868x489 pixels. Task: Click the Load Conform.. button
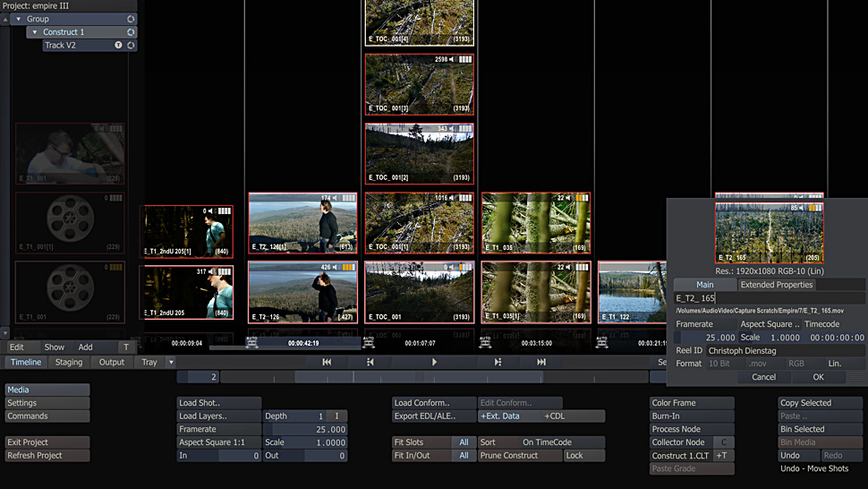(x=434, y=403)
